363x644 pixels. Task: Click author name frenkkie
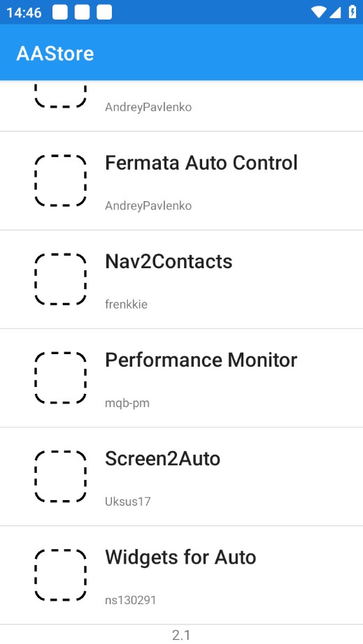[126, 305]
